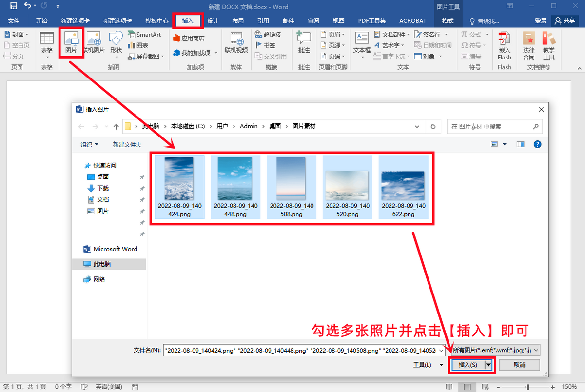Open the Footer 页脚 dropdown

(x=333, y=45)
